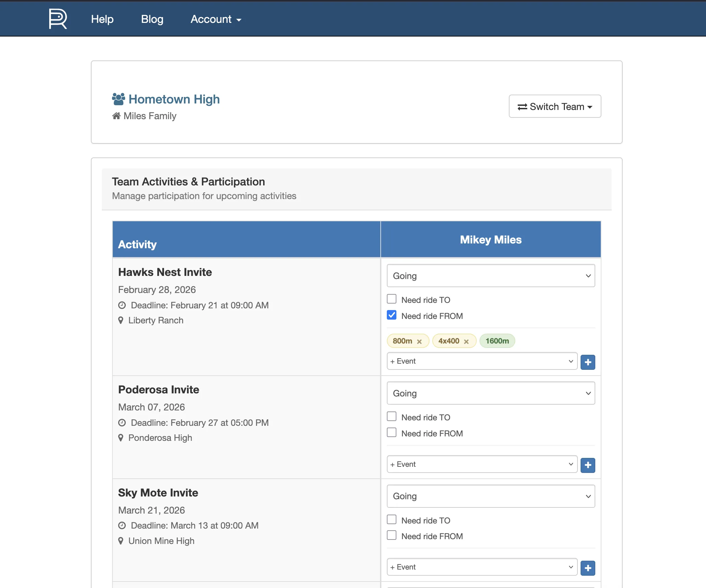Click the Team Activities & Participation heading
Viewport: 706px width, 588px height.
[x=188, y=182]
